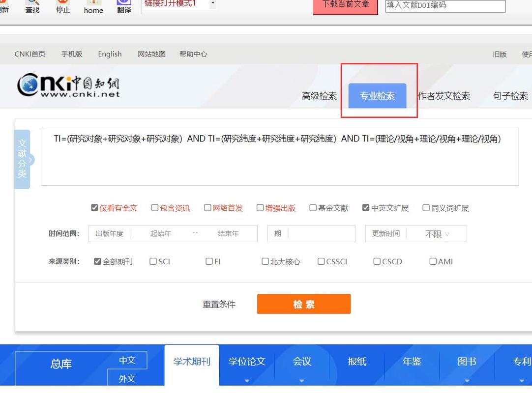
Task: Click the 下载当前文章 button
Action: point(345,6)
